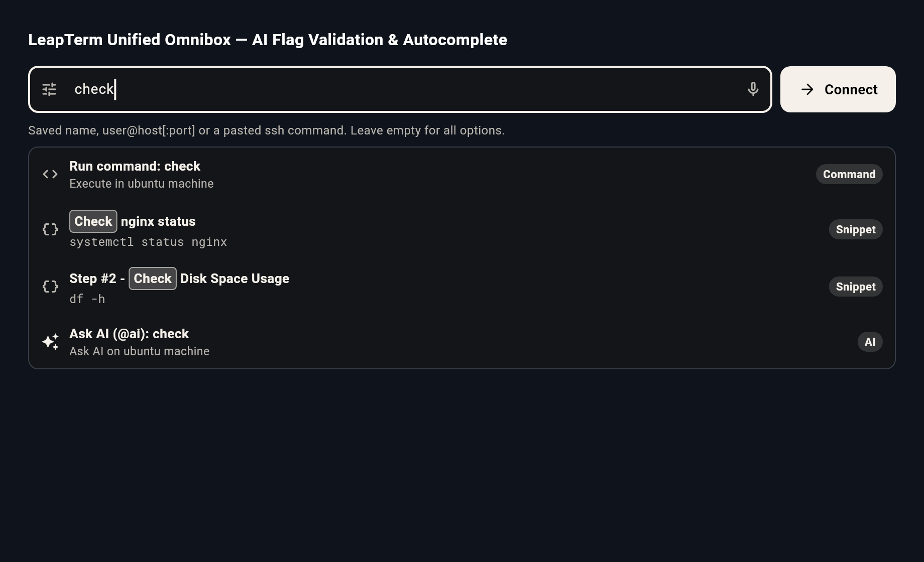Click the Snippet badge for nginx status
This screenshot has height=562, width=924.
(x=856, y=229)
